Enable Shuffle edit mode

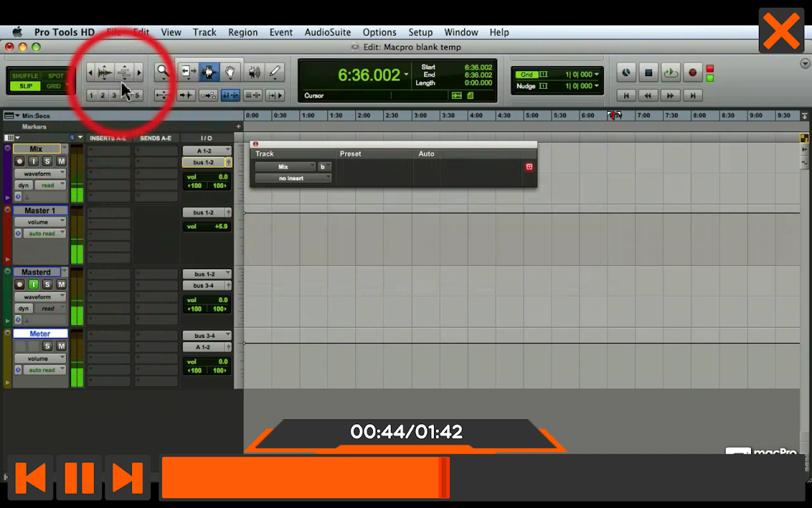(25, 76)
